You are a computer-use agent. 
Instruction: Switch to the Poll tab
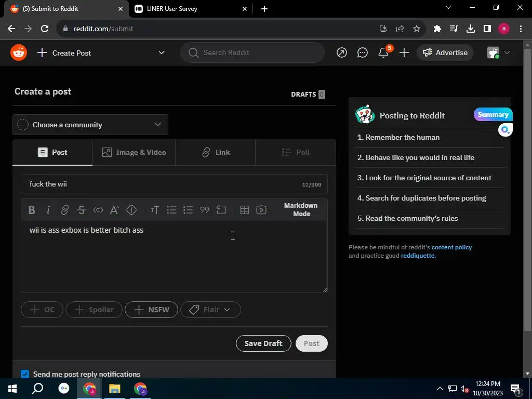(296, 152)
